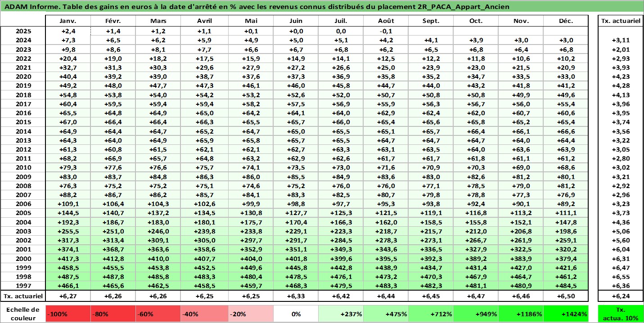The height and width of the screenshot is (323, 644).
Task: Select the 2005 Août value +121,5
Action: 386,213
